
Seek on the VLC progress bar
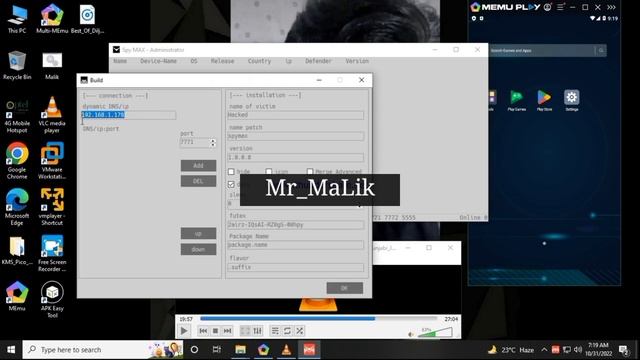pos(318,318)
